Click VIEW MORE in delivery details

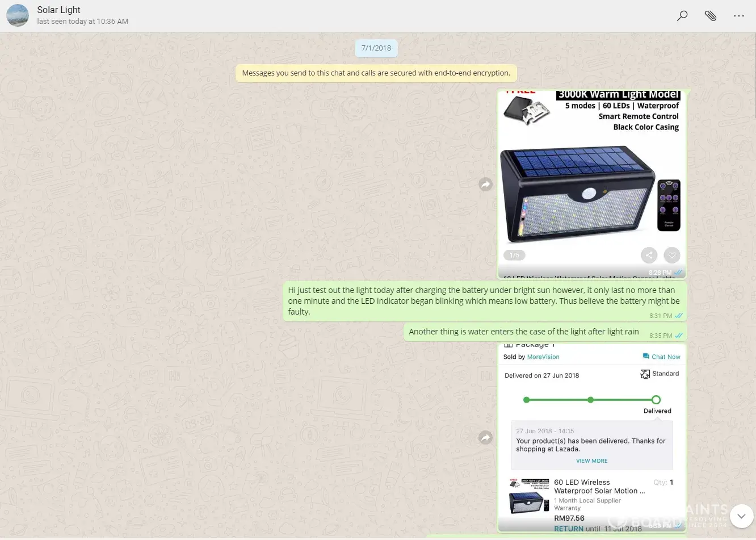[x=591, y=461]
